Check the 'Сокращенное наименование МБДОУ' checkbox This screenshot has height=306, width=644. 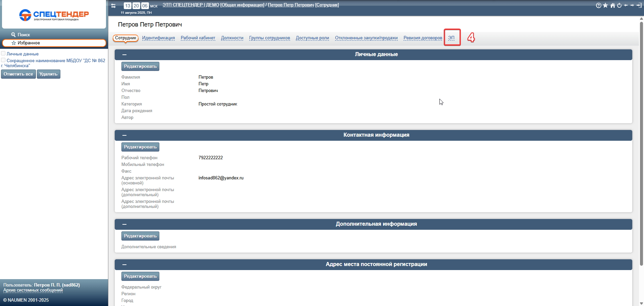tap(3, 60)
